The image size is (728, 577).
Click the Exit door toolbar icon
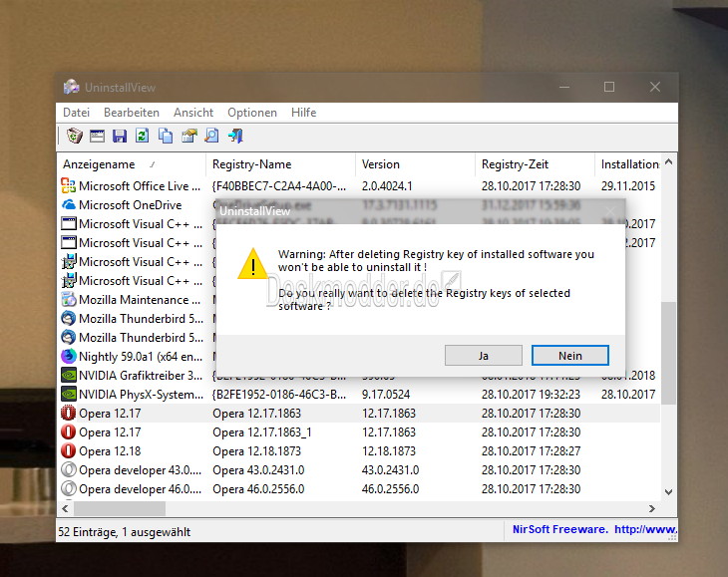[x=235, y=136]
